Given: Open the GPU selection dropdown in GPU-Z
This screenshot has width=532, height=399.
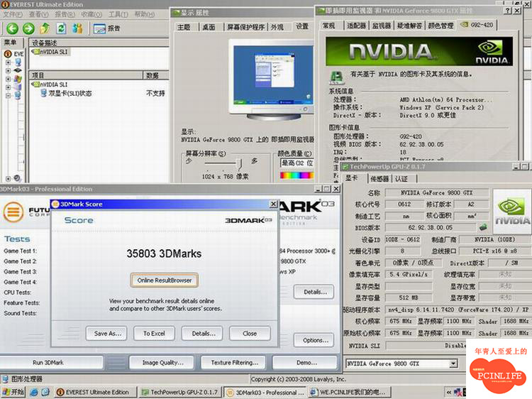Looking at the screenshot, I should point(453,364).
